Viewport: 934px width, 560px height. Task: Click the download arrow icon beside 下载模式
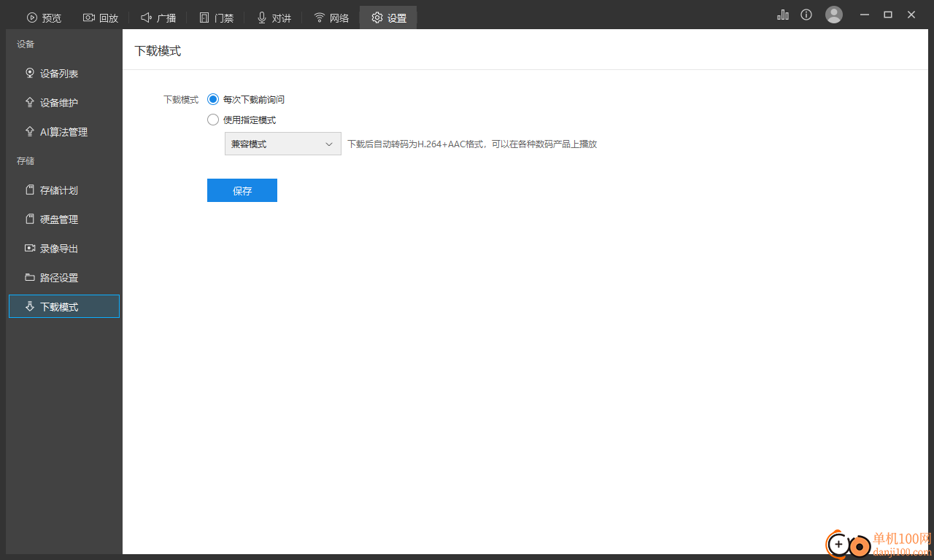pyautogui.click(x=30, y=306)
